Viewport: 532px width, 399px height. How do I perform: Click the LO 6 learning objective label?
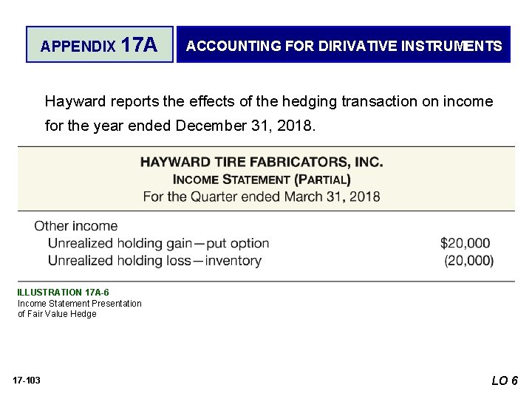click(x=505, y=381)
